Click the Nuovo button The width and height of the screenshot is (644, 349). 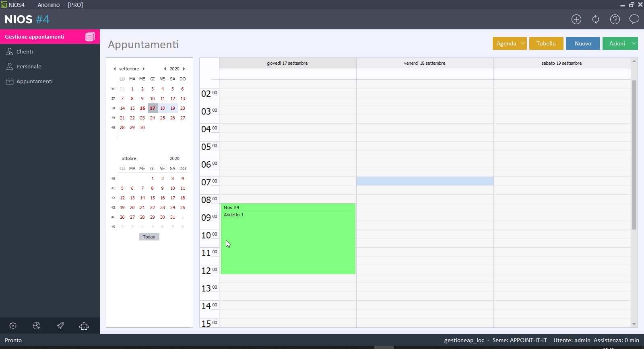click(583, 43)
